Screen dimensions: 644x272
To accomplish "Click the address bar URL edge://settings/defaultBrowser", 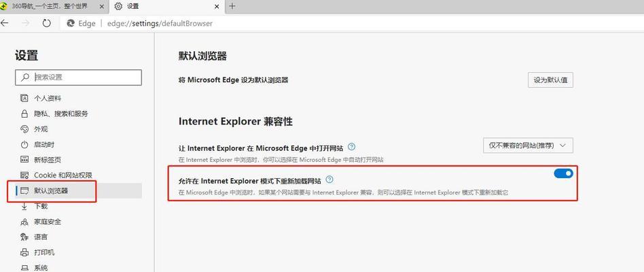I will (160, 23).
